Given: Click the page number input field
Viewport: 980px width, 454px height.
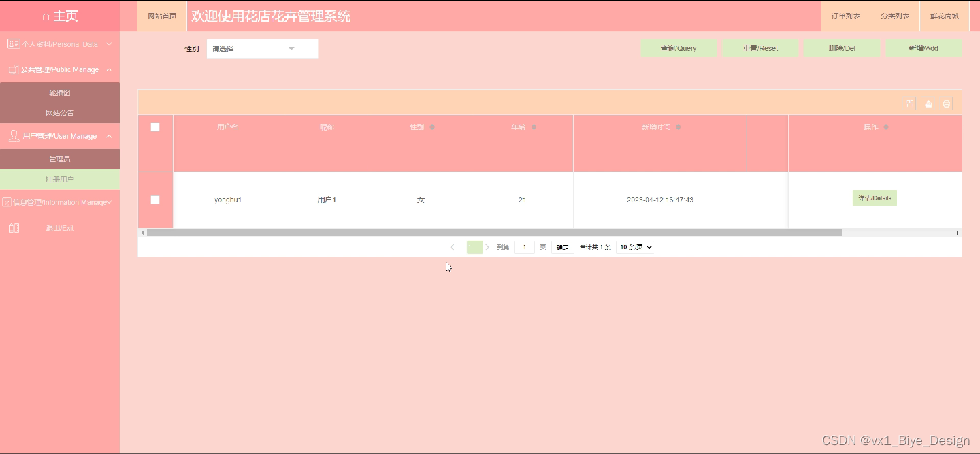Looking at the screenshot, I should click(525, 247).
